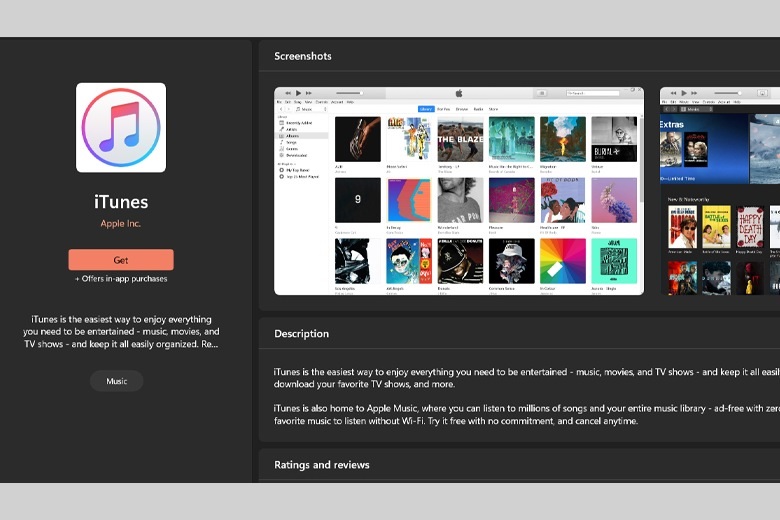
Task: Click the play button in second screenshot
Action: (x=684, y=93)
